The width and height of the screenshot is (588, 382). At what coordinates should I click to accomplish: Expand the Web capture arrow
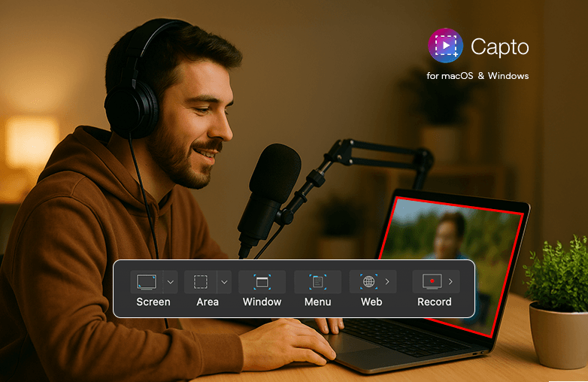(387, 281)
